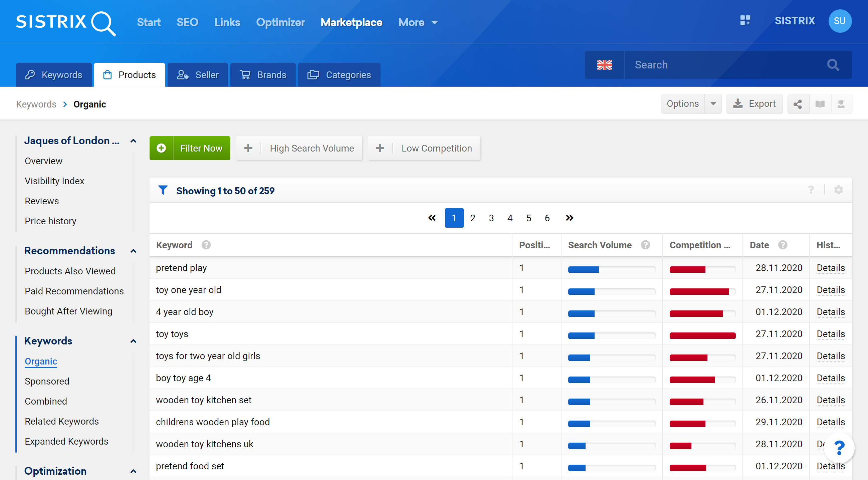Collapse the Recommendations section
This screenshot has width=868, height=480.
click(133, 251)
